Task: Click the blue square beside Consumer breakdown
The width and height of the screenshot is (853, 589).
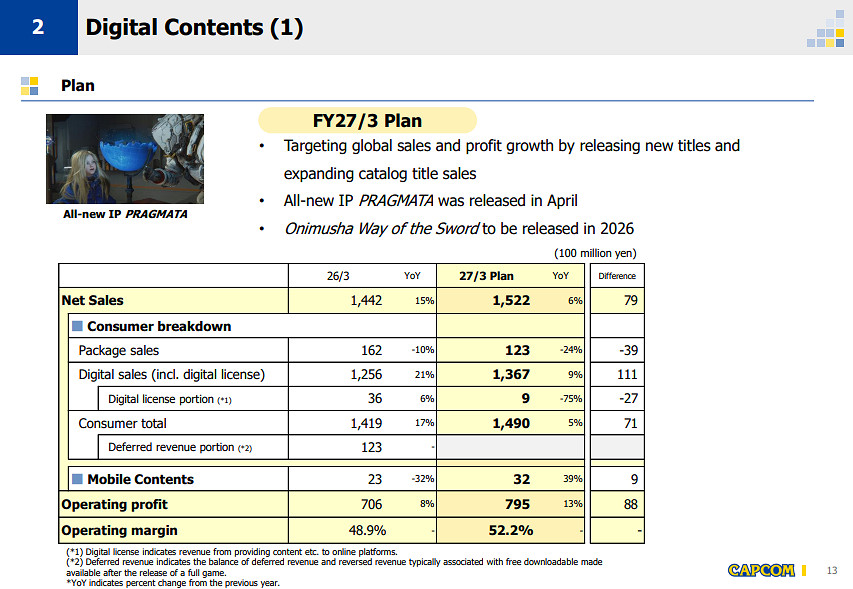Action: (x=77, y=326)
